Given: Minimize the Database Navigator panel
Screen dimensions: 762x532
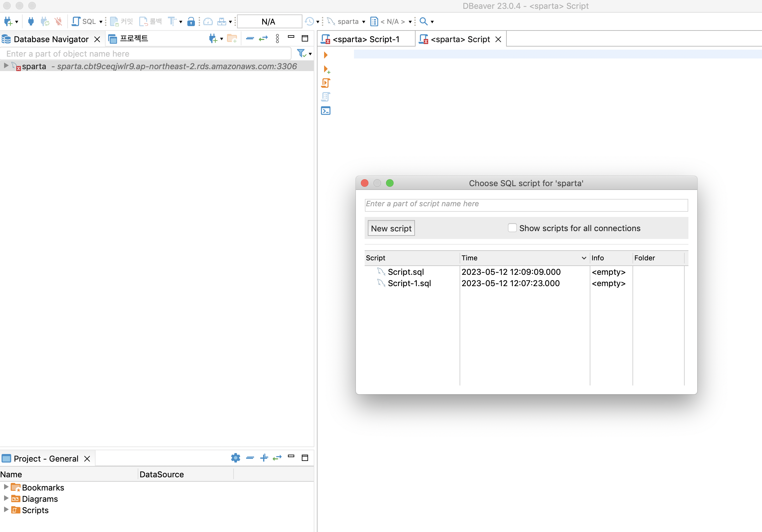Looking at the screenshot, I should (291, 37).
